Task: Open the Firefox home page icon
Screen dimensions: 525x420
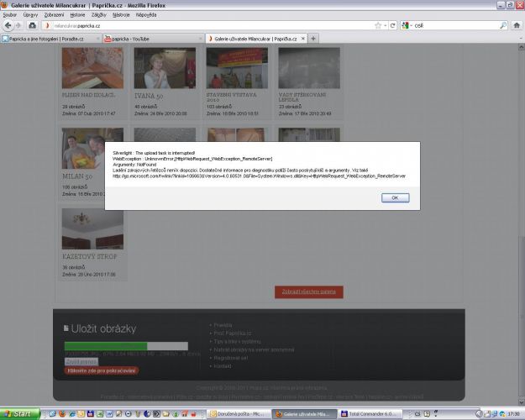Action: point(517,25)
